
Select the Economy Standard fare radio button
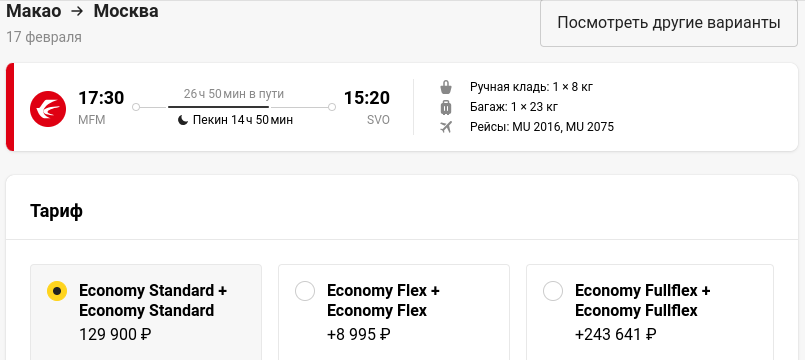[57, 291]
